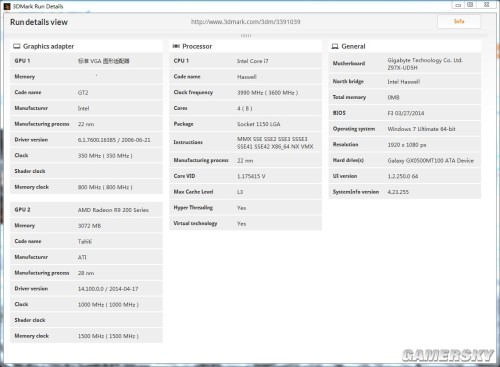
Task: Maximize the 3DMark Run Details window
Action: click(x=470, y=5)
